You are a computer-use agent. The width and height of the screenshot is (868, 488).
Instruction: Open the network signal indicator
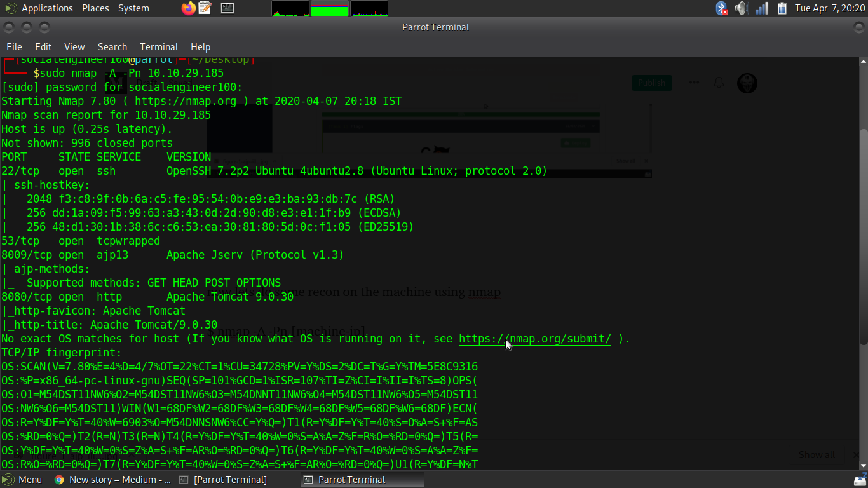(x=761, y=8)
